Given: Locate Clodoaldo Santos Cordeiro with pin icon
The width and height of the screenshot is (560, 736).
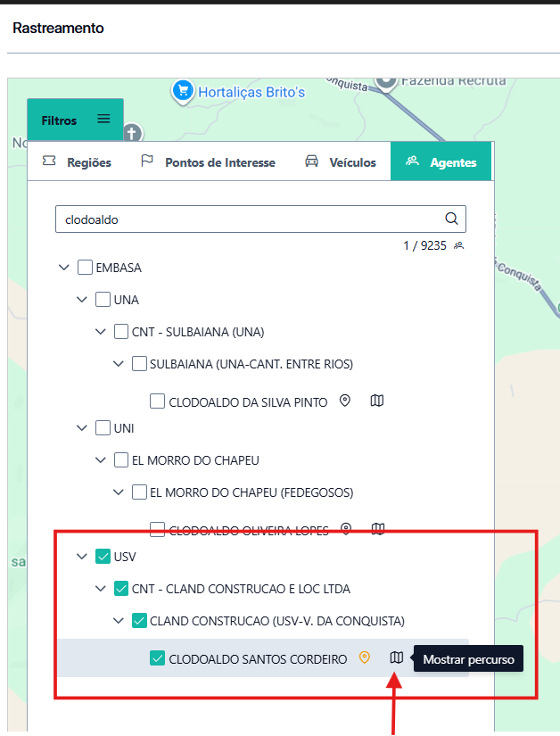Looking at the screenshot, I should pyautogui.click(x=364, y=658).
